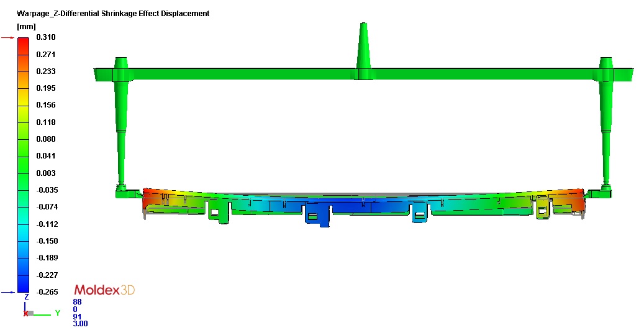Click the red top segment of color legend
Screen dimensions: 644x330
[x=23, y=46]
